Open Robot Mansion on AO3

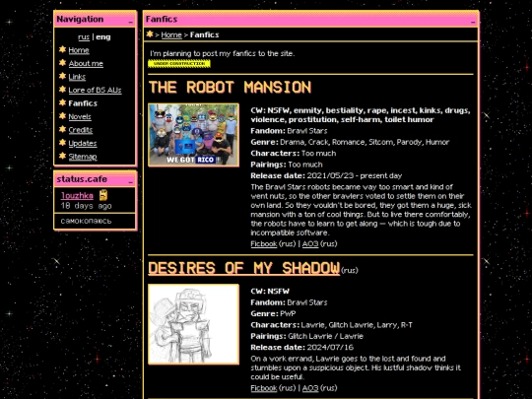click(310, 243)
